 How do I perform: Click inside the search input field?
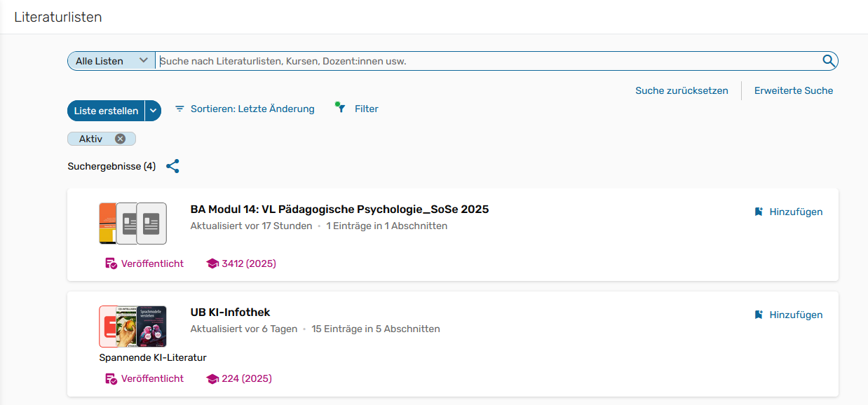[x=421, y=61]
